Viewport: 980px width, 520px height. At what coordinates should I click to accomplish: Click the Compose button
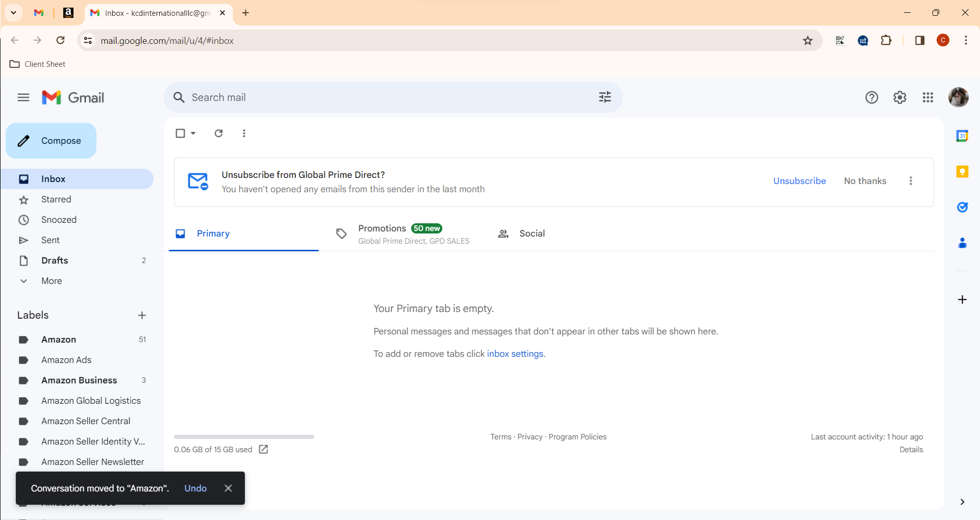[51, 141]
